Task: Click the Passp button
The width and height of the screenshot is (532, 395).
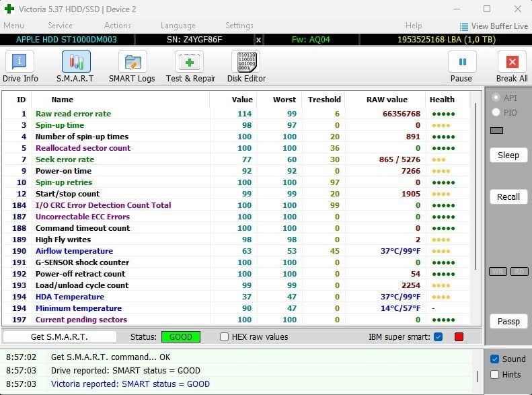Action: tap(508, 322)
